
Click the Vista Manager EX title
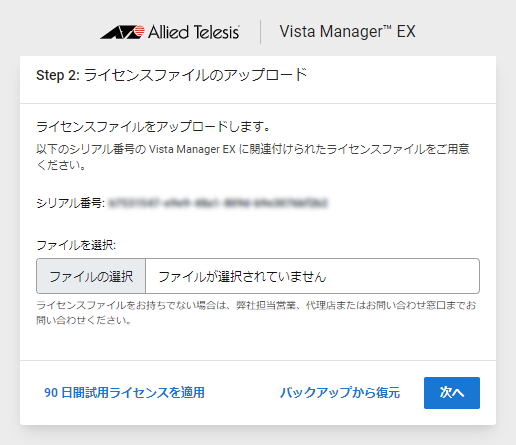coord(347,32)
